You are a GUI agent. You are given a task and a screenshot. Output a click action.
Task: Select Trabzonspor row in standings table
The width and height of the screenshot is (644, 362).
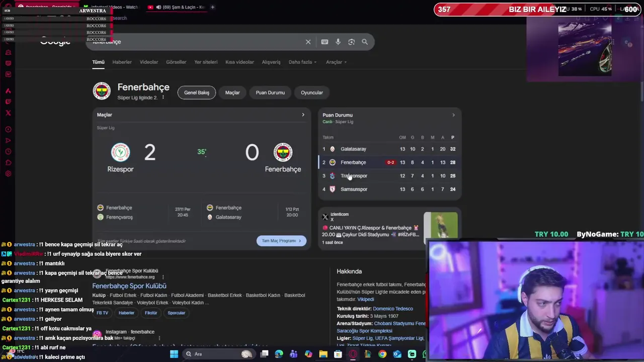(390, 176)
